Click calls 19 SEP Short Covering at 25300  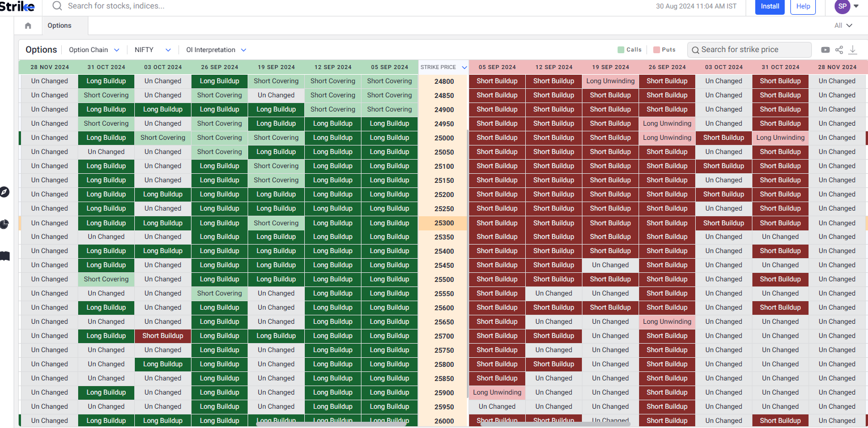click(x=276, y=223)
